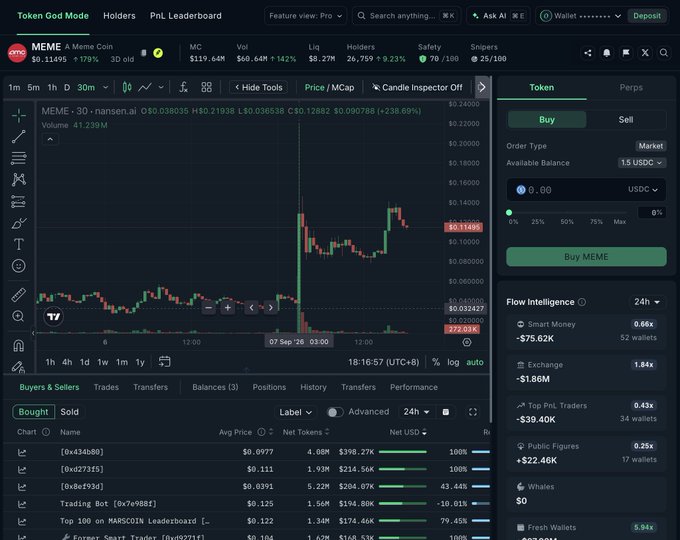Toggle the magnet snap mode

18,346
